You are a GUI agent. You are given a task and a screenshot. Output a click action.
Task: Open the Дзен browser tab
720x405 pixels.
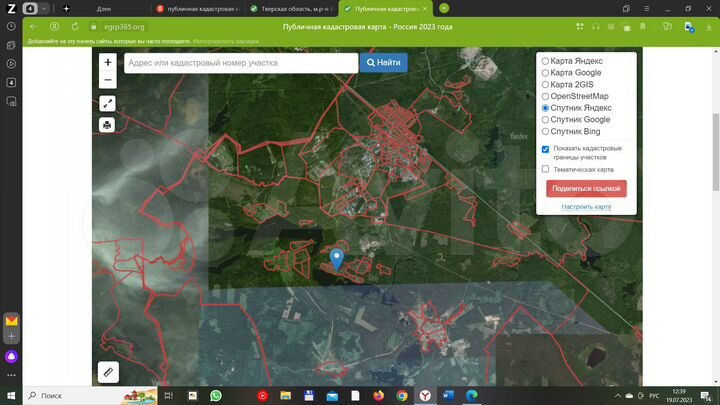point(104,8)
